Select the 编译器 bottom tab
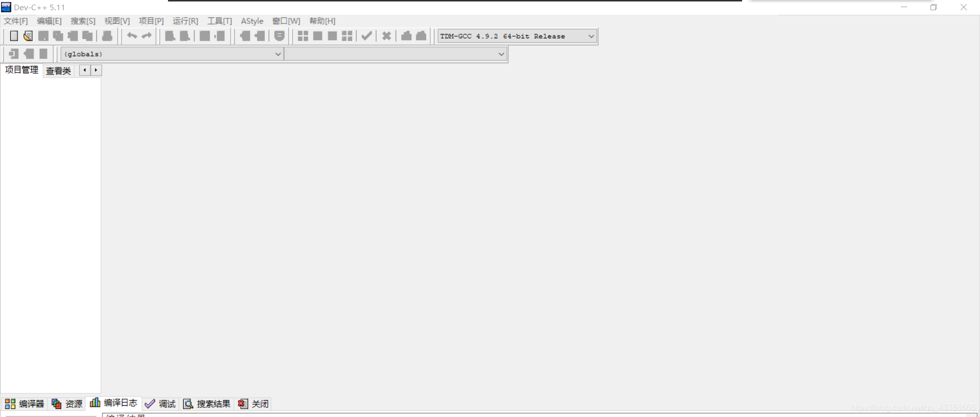980x417 pixels. pyautogui.click(x=24, y=404)
